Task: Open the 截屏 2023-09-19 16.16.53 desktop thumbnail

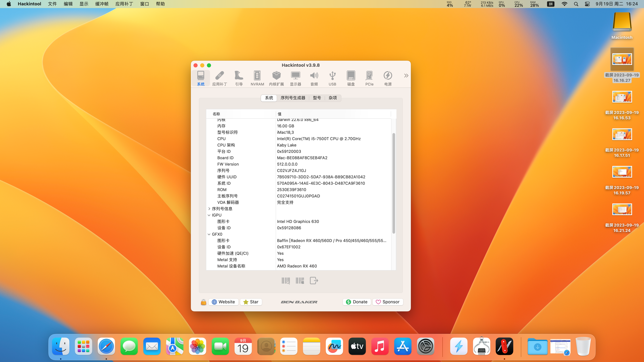Action: (x=622, y=97)
